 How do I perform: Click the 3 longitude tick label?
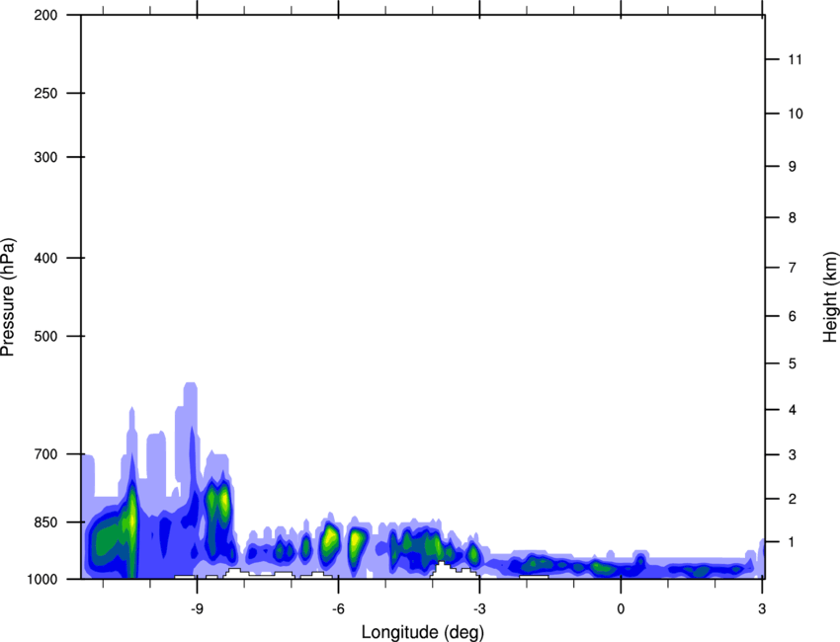[x=762, y=608]
